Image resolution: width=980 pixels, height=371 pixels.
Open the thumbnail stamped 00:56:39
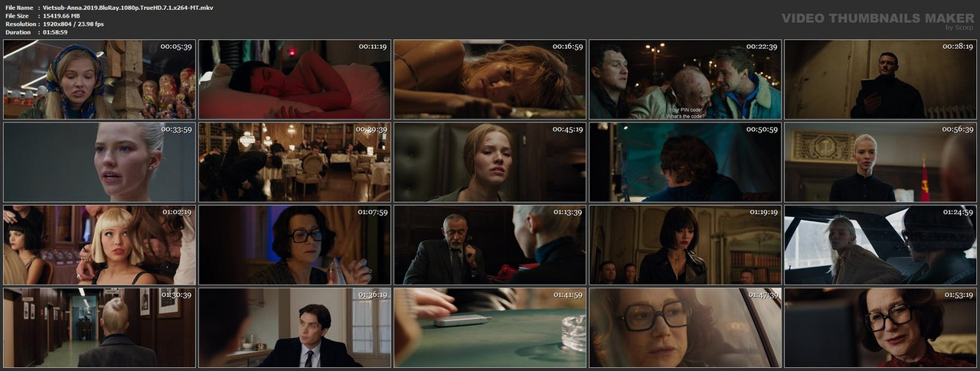pos(880,162)
